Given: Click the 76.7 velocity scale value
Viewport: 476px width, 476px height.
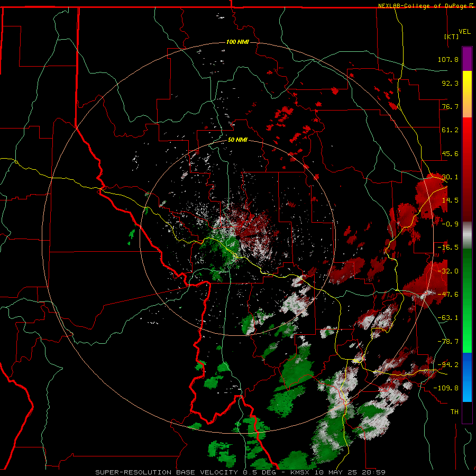Looking at the screenshot, I should pyautogui.click(x=450, y=106).
